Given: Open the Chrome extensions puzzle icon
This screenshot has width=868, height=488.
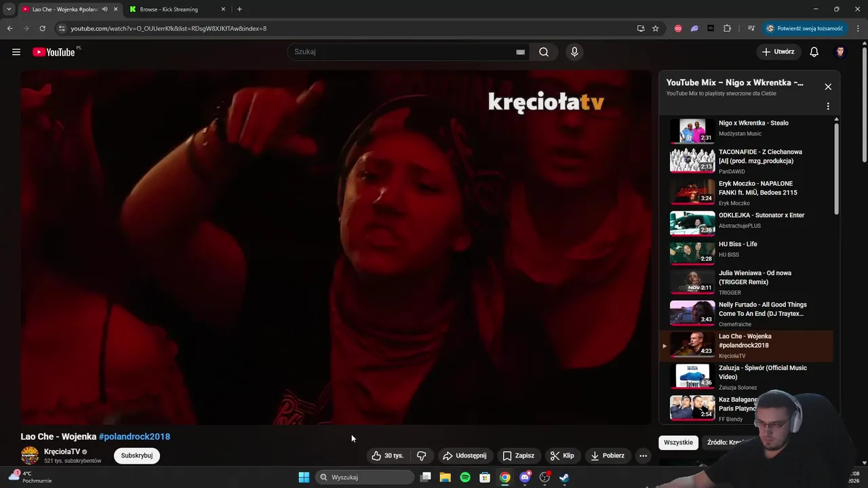Looking at the screenshot, I should coord(727,28).
